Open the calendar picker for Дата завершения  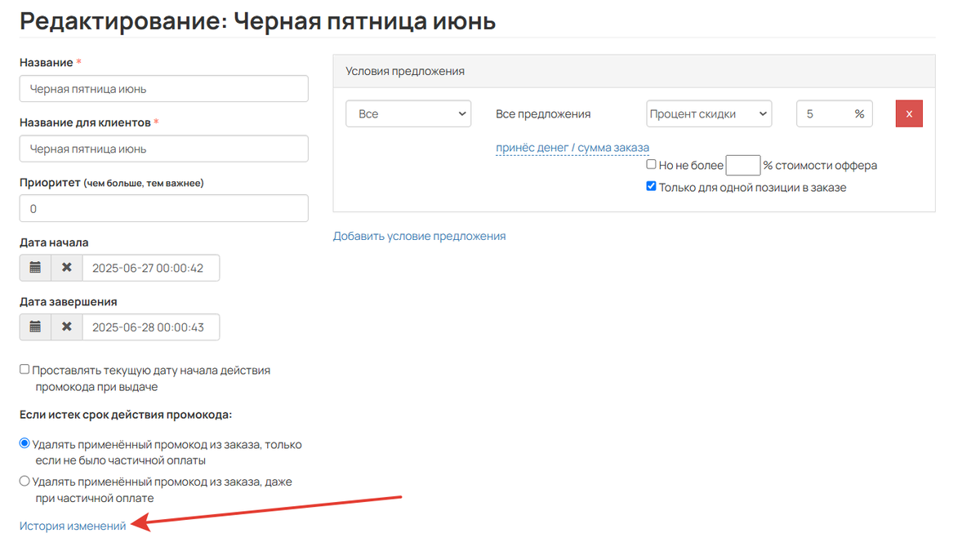(x=35, y=327)
